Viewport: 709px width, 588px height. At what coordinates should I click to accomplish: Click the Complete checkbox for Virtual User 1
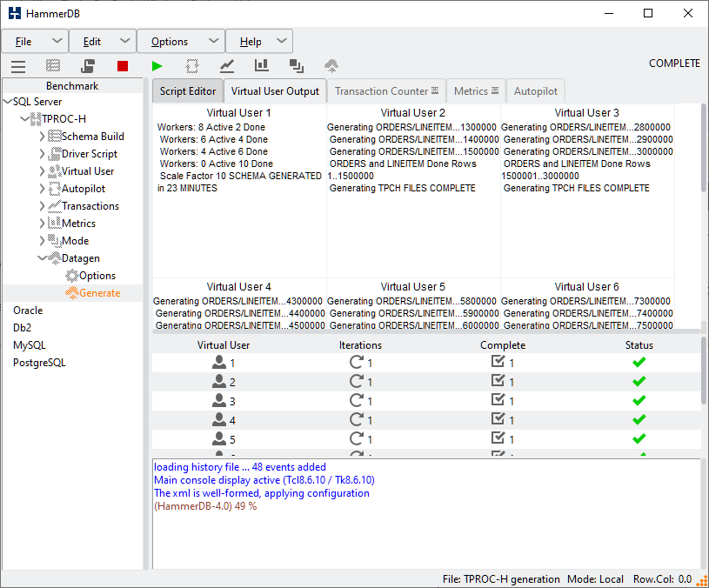coord(498,363)
